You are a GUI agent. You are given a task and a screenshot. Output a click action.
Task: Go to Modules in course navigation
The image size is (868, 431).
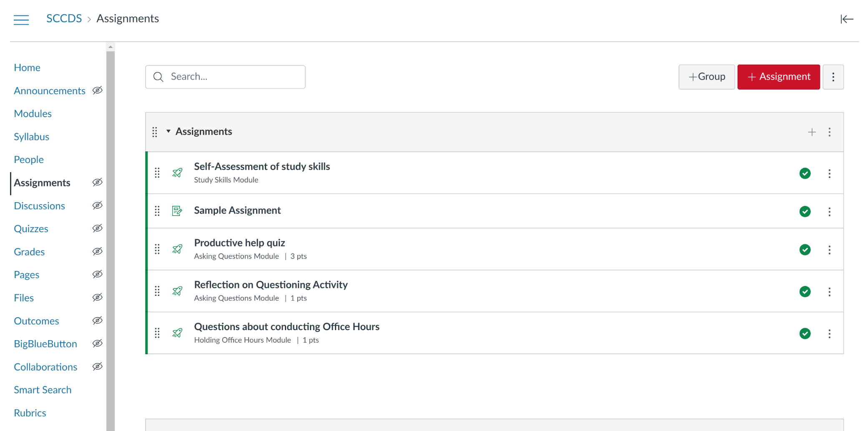tap(33, 113)
